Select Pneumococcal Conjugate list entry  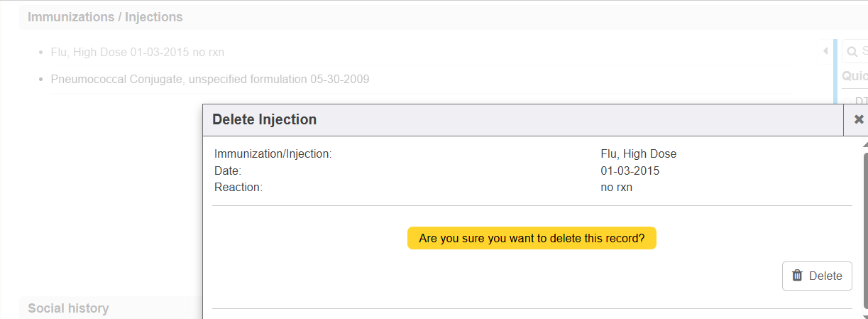(x=209, y=79)
